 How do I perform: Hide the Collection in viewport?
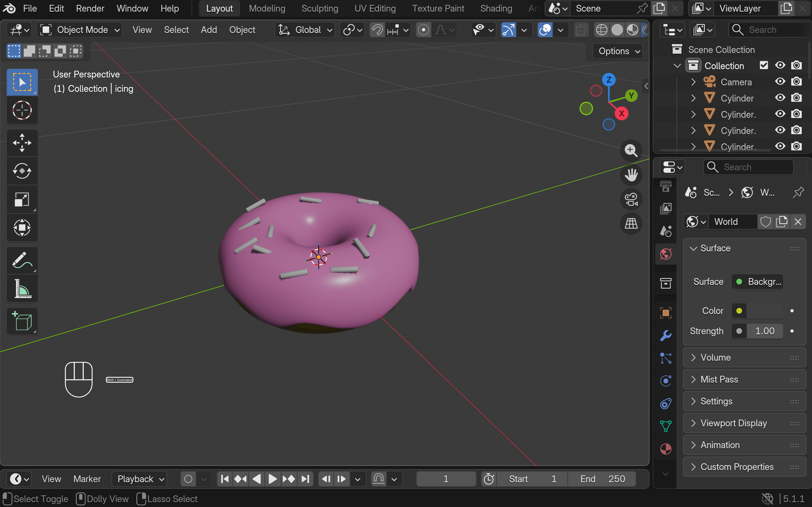(780, 65)
